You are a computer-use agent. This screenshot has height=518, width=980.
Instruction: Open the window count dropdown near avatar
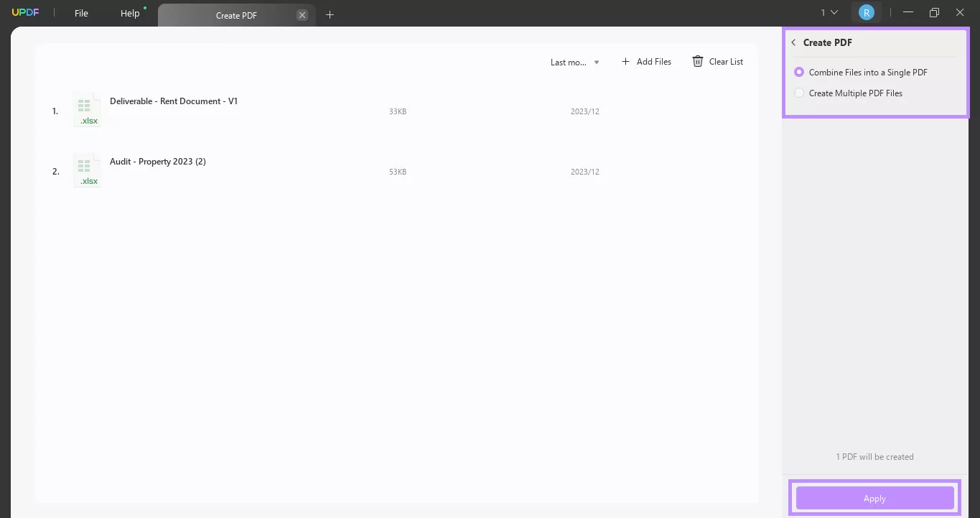tap(829, 11)
